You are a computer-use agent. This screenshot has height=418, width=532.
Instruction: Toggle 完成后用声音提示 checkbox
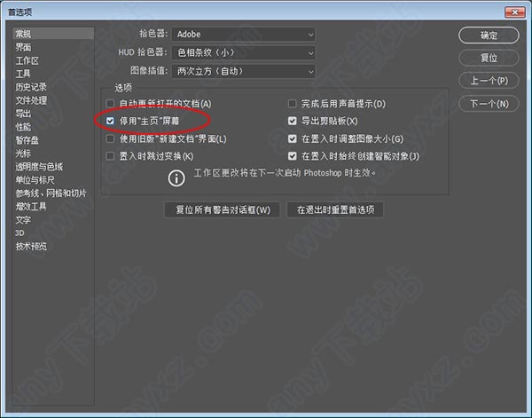pyautogui.click(x=292, y=103)
